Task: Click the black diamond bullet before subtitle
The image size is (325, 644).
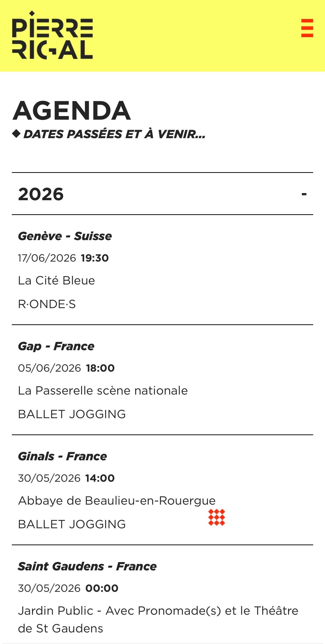Action: coord(16,134)
